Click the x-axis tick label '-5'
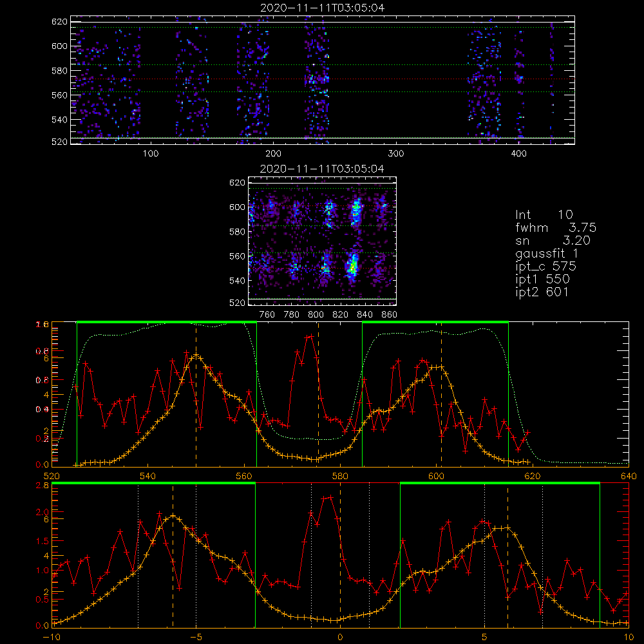Image resolution: width=644 pixels, height=644 pixels. [x=196, y=637]
